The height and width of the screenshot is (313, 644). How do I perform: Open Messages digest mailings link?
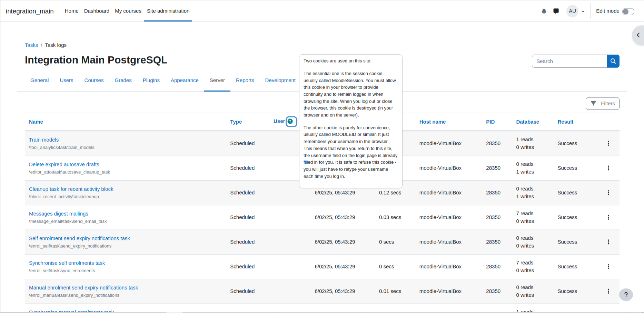tap(59, 214)
